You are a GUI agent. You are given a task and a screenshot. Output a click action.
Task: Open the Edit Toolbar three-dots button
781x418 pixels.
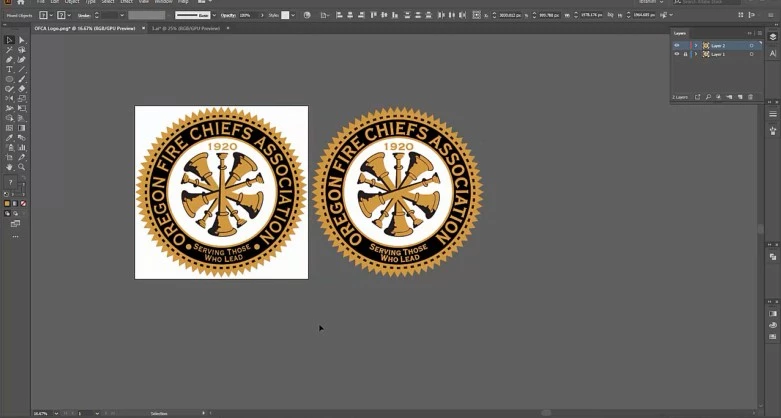tap(15, 237)
